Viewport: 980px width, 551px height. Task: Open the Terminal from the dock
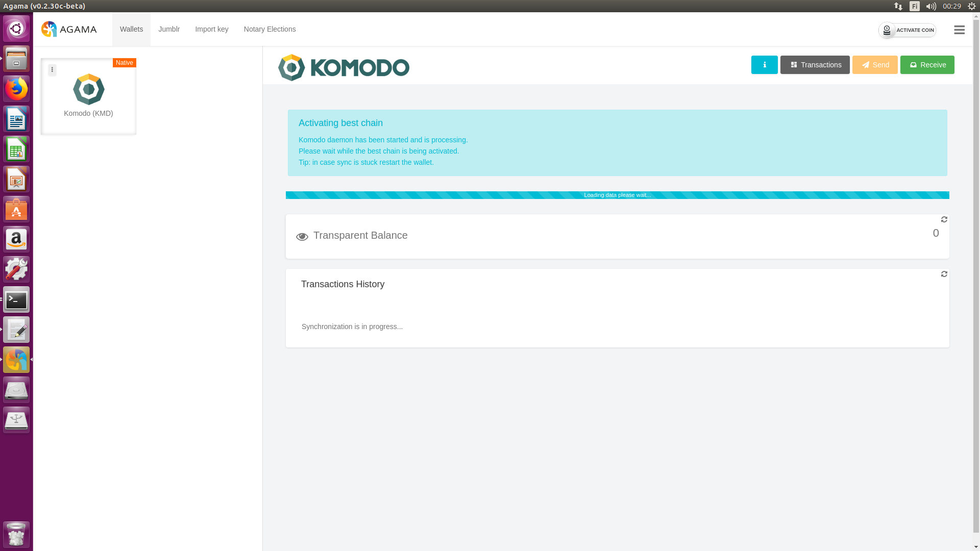point(16,300)
